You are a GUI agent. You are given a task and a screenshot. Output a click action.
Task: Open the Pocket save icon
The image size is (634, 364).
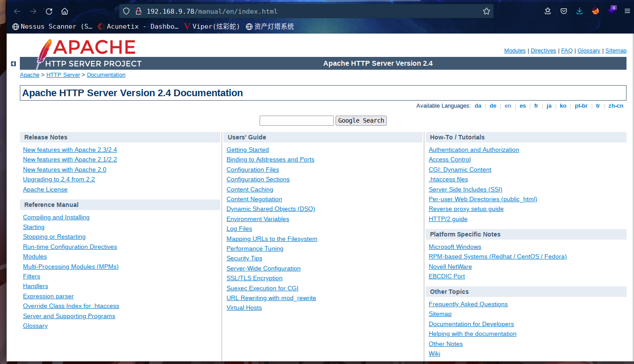[564, 11]
